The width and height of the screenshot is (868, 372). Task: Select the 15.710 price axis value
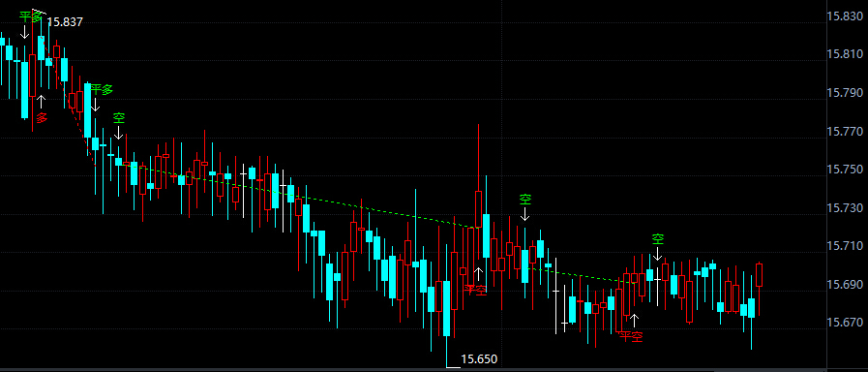[845, 246]
